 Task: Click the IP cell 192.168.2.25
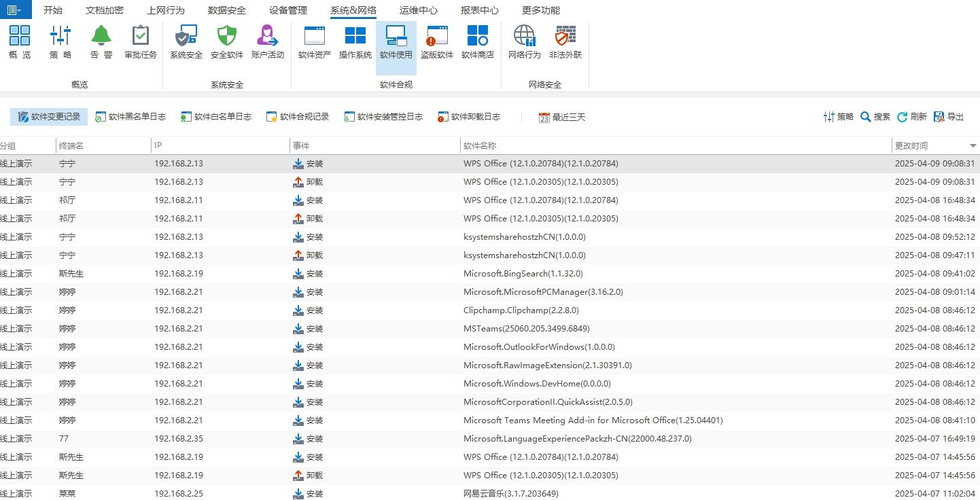point(179,494)
